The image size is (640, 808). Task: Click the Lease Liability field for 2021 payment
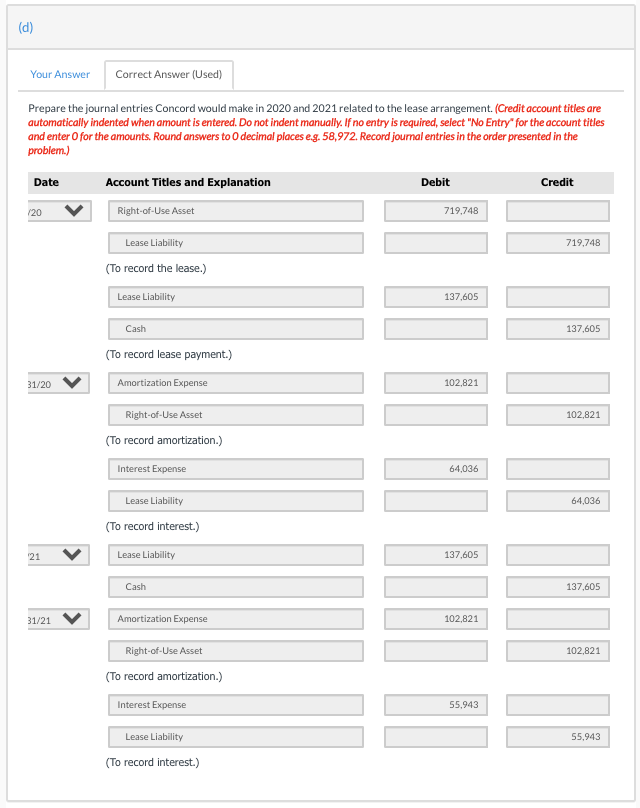[x=235, y=555]
